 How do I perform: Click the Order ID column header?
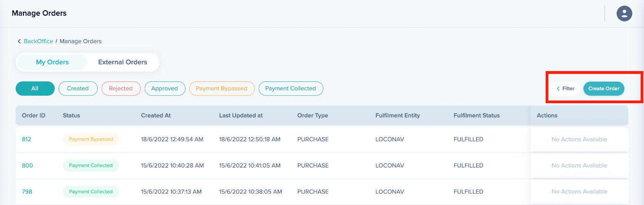coord(33,116)
